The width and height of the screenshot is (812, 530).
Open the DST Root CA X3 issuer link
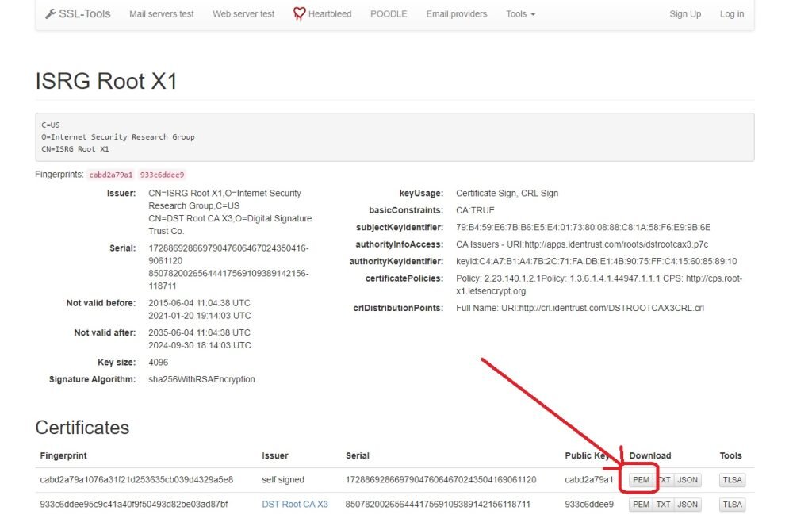click(x=295, y=504)
